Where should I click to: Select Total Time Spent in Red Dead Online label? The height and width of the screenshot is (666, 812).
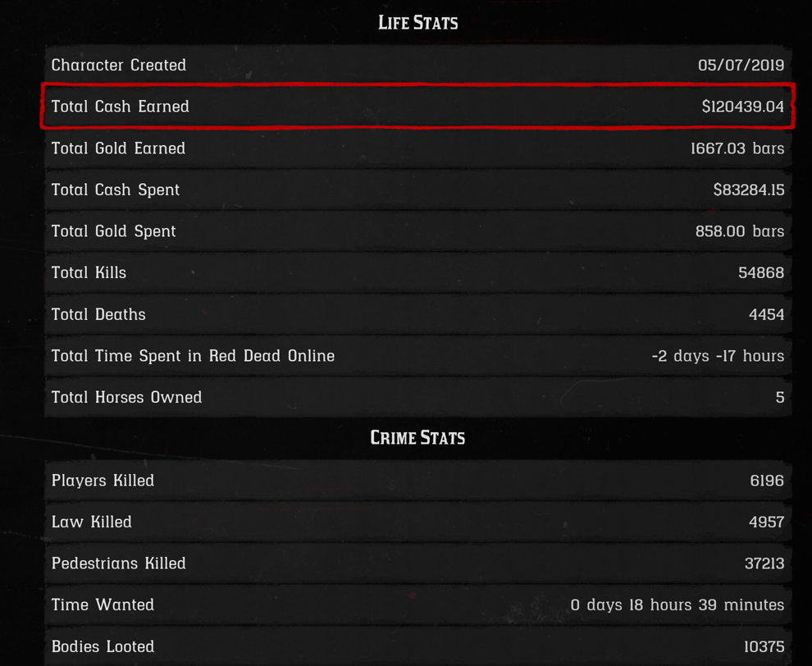click(193, 356)
